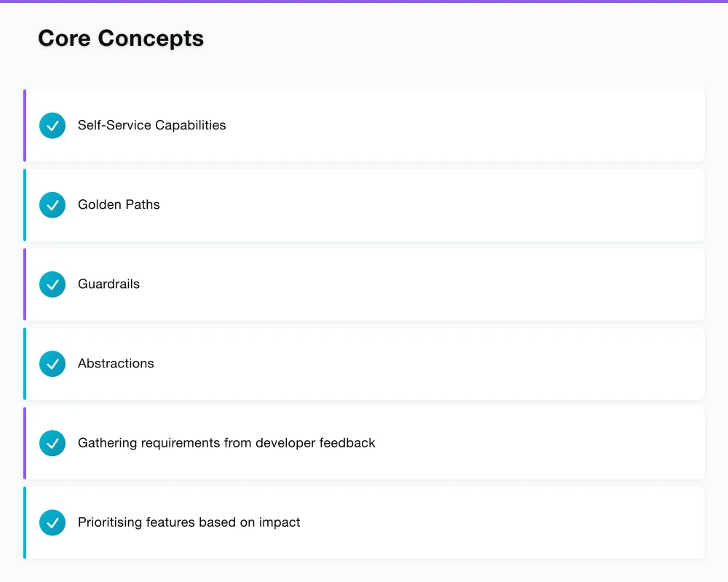Expand the Guardrails concept card

pos(364,284)
